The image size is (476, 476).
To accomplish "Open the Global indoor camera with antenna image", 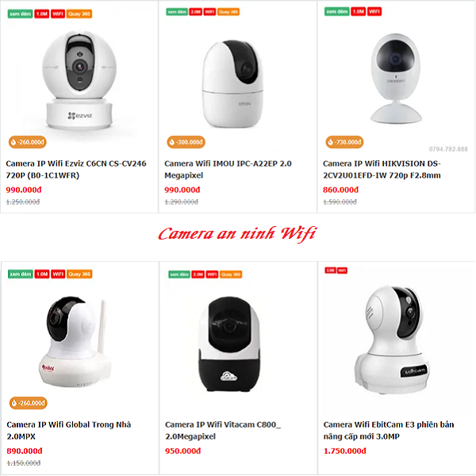I will [x=75, y=341].
